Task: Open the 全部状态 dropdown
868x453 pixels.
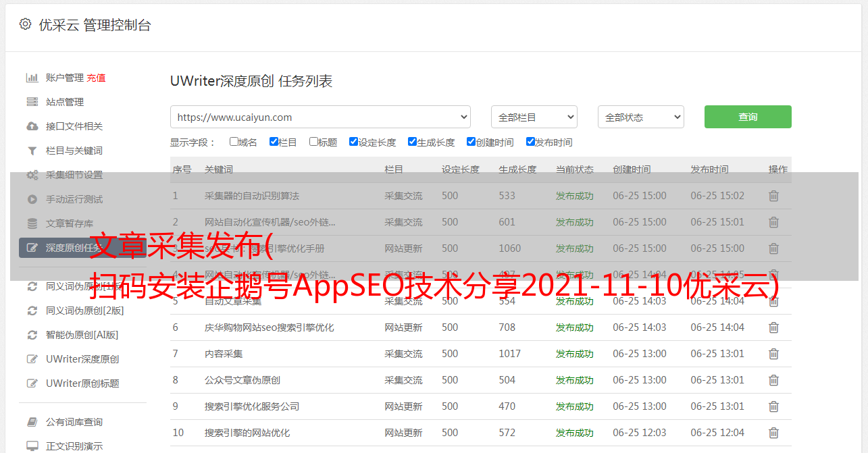Action: click(641, 117)
